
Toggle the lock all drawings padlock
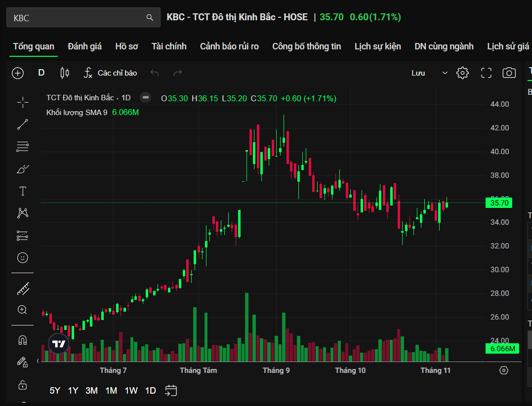(23, 384)
